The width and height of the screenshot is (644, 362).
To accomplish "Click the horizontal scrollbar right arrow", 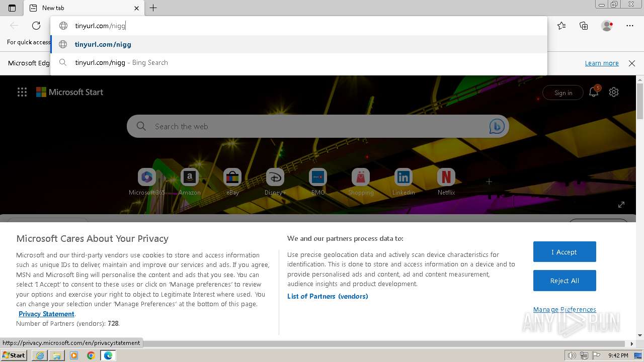I will click(632, 344).
